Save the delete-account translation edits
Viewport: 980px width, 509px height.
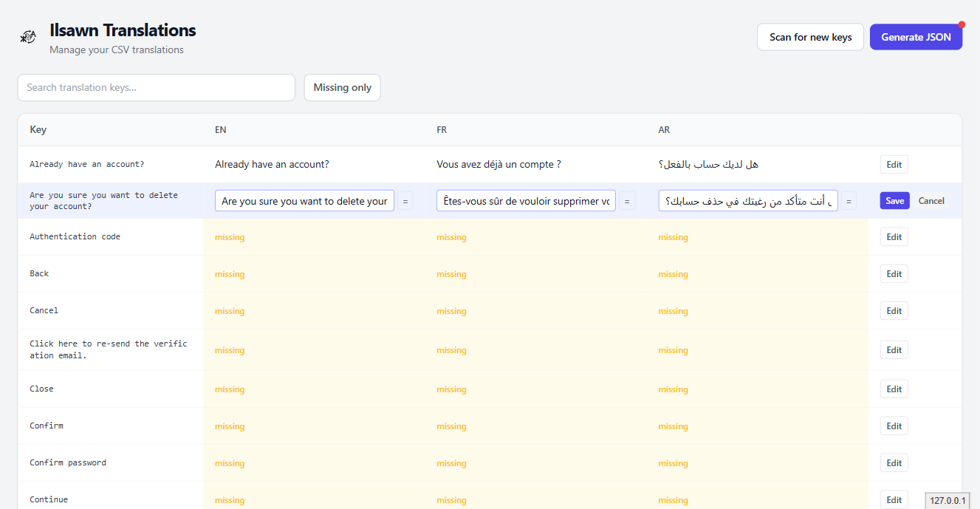pos(894,200)
